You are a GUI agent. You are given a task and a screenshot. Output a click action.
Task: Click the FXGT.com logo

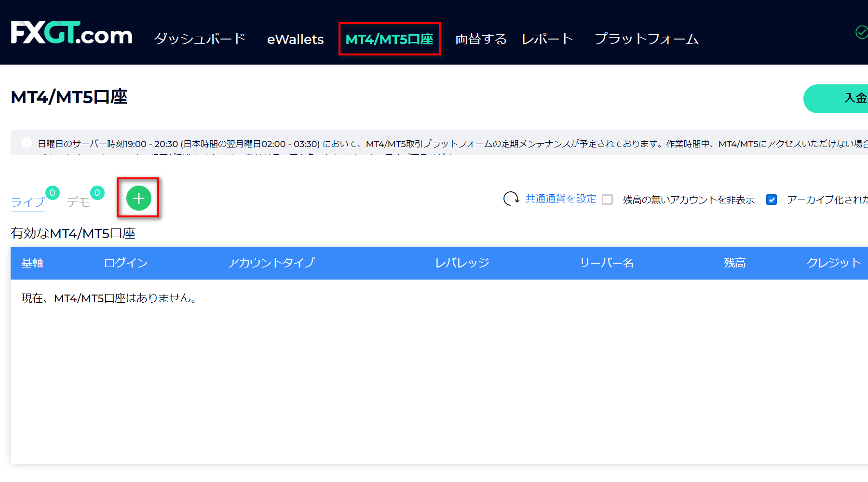pyautogui.click(x=71, y=33)
